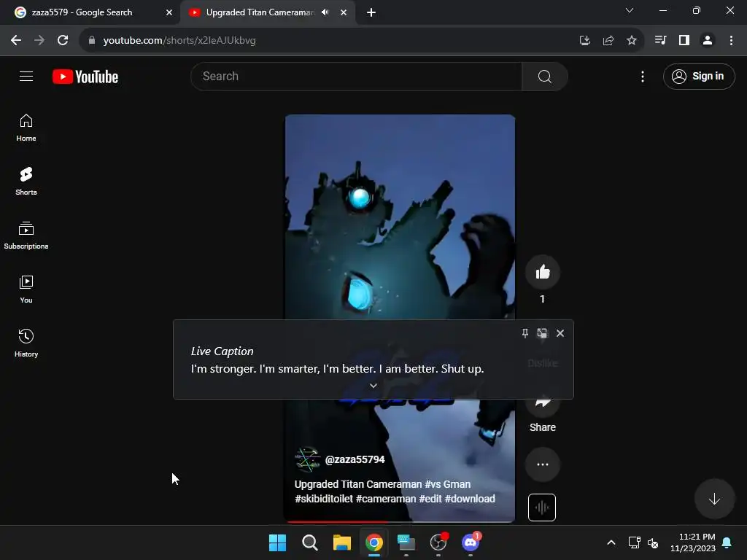
Task: Open Subscriptions in the sidebar
Action: pos(26,236)
